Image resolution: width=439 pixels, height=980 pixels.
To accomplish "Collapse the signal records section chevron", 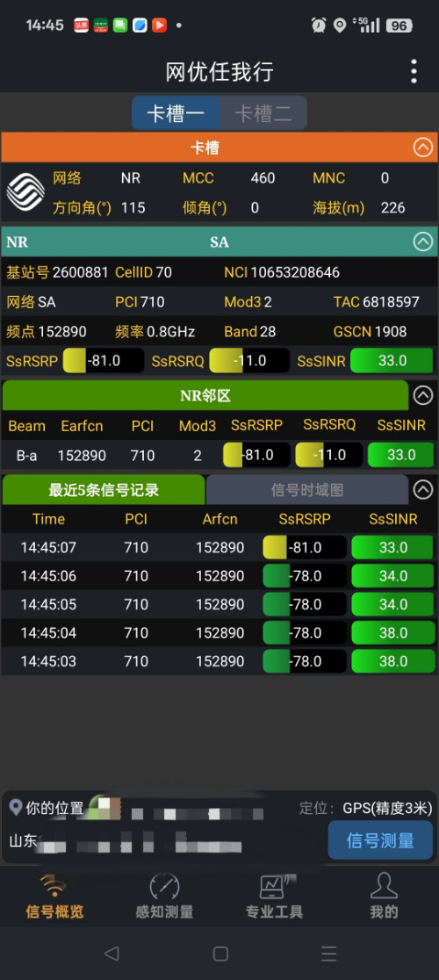I will (x=423, y=489).
